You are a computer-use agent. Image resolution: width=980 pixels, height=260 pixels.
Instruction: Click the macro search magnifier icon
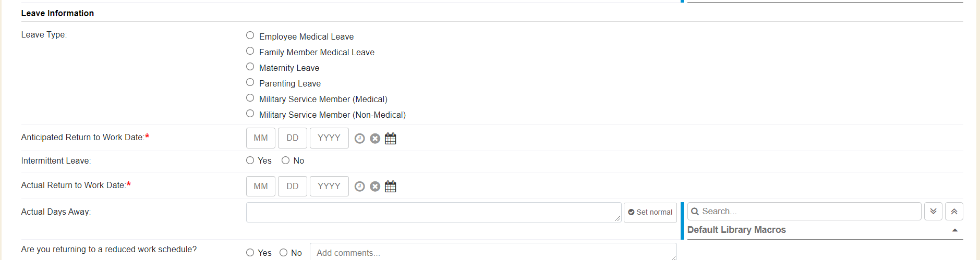[695, 212]
